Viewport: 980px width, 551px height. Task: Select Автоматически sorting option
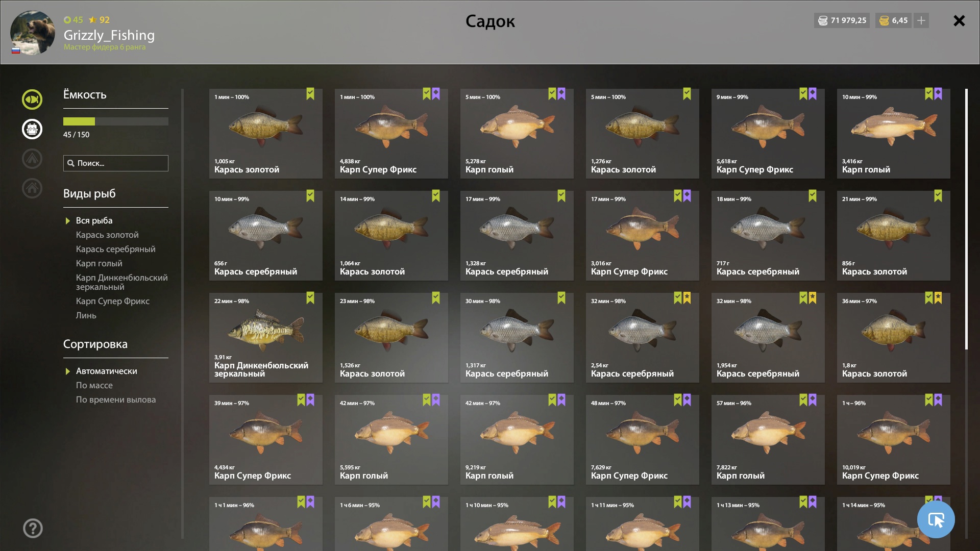[107, 371]
